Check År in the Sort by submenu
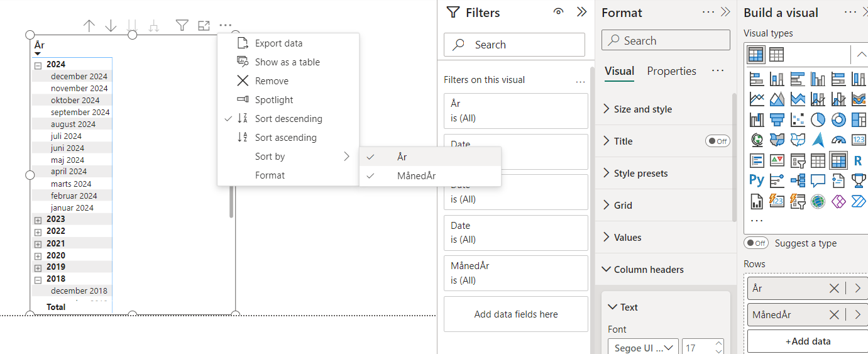This screenshot has height=354, width=868. (x=430, y=157)
